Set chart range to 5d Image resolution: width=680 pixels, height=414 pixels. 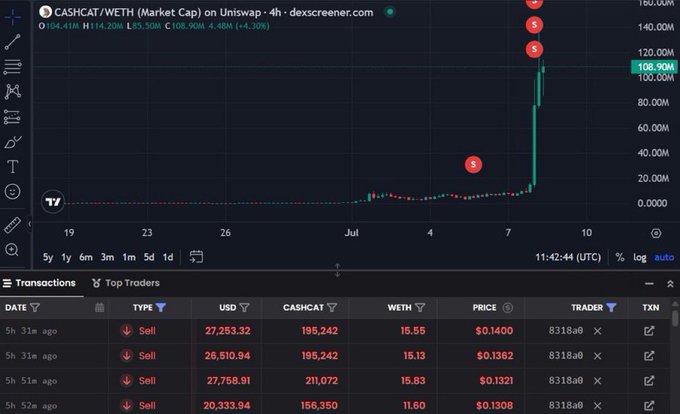(x=149, y=257)
